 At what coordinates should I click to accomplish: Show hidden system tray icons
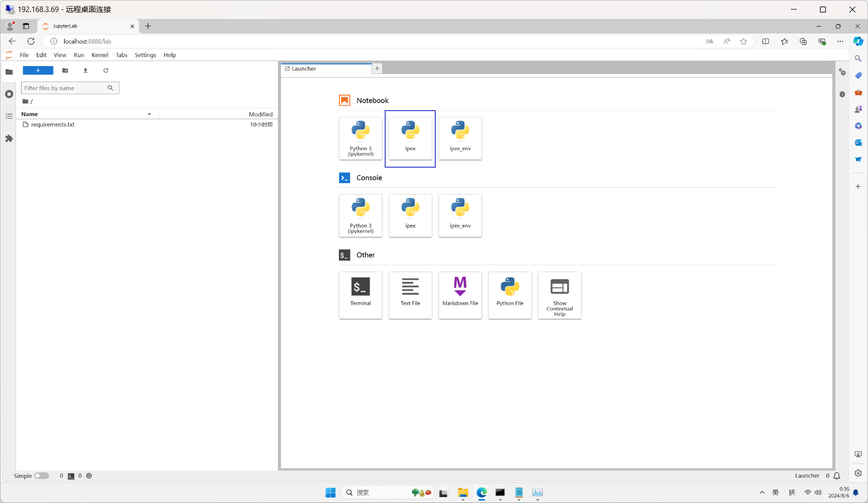[x=762, y=492]
